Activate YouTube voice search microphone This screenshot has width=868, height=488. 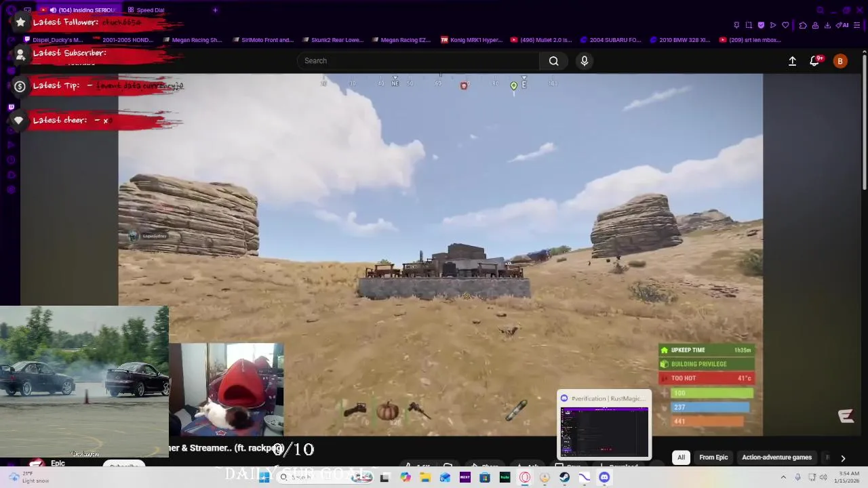pos(585,61)
